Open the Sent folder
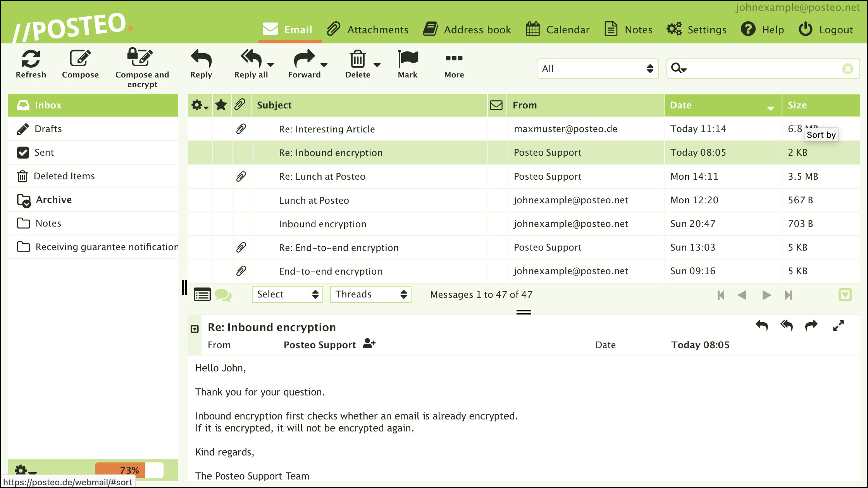The width and height of the screenshot is (868, 488). coord(93,152)
